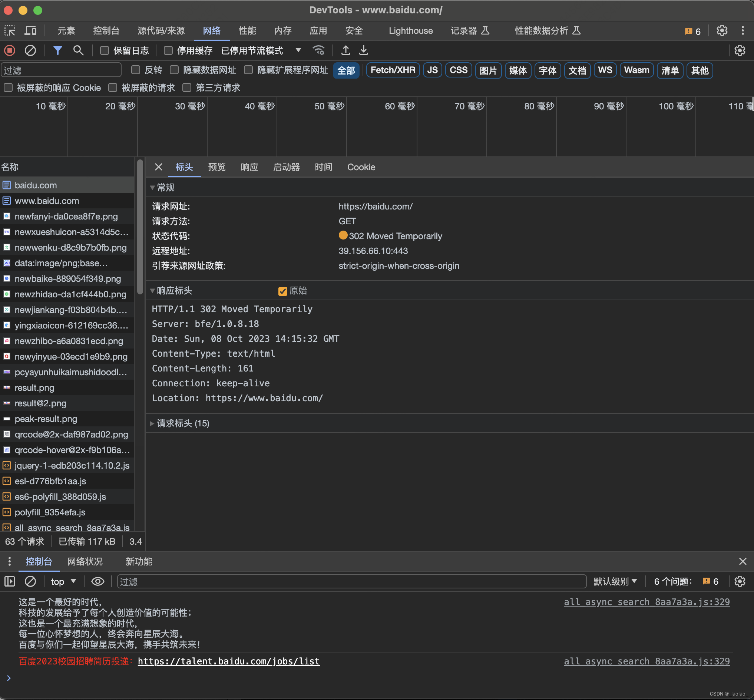Image resolution: width=754 pixels, height=700 pixels.
Task: Select the www.baidu.com request row
Action: (x=67, y=201)
